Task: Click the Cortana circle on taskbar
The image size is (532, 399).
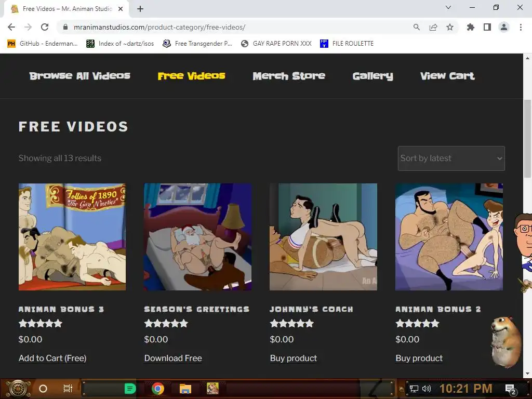Action: pyautogui.click(x=43, y=389)
